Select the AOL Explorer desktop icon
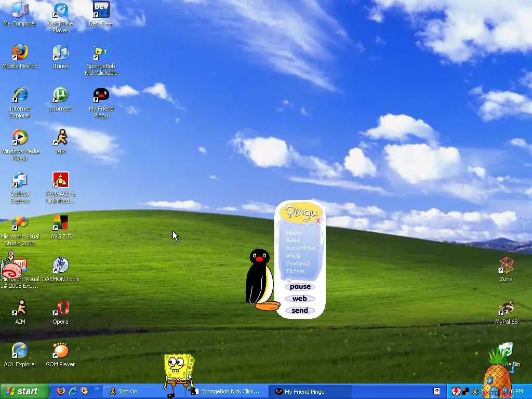This screenshot has height=399, width=532. pyautogui.click(x=20, y=354)
